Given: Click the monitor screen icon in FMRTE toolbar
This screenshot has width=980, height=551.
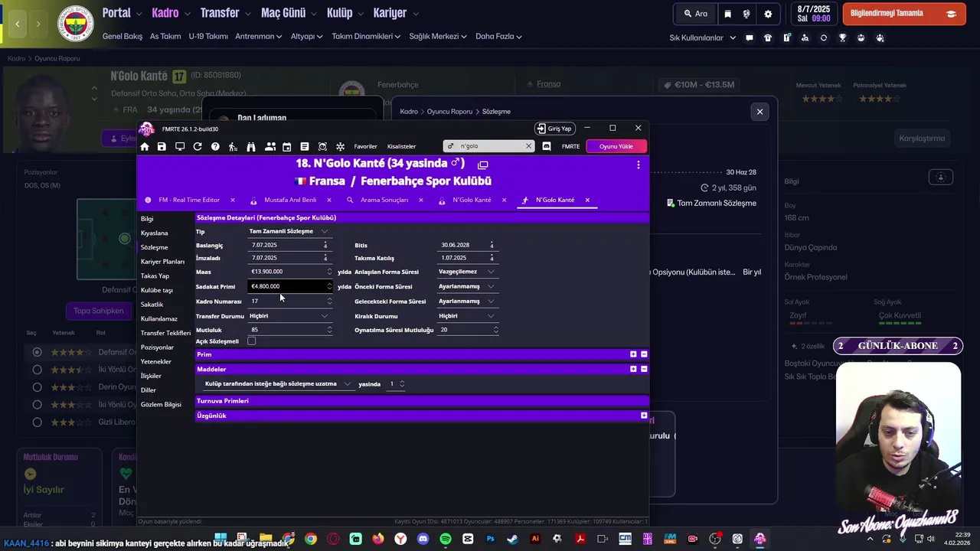Looking at the screenshot, I should pyautogui.click(x=180, y=146).
